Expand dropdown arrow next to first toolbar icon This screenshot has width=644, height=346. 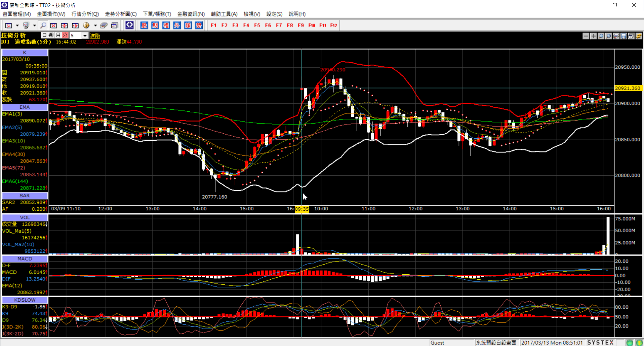coord(17,25)
